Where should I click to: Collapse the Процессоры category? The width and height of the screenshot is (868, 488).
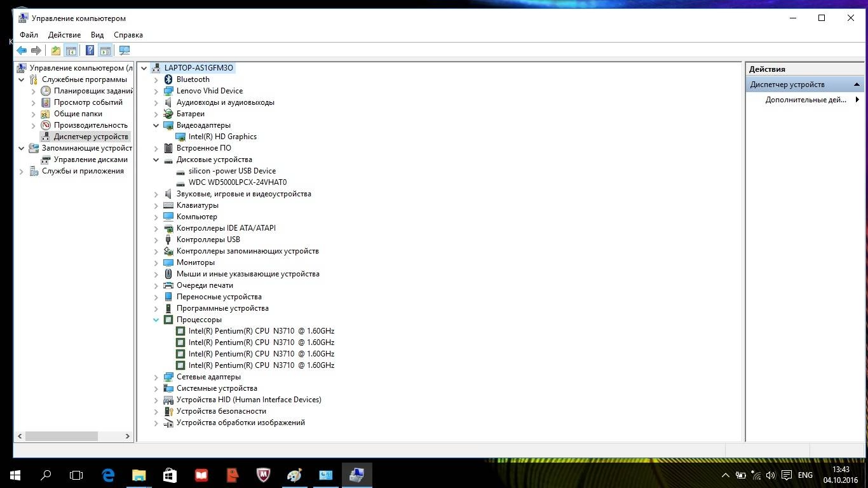(x=156, y=320)
